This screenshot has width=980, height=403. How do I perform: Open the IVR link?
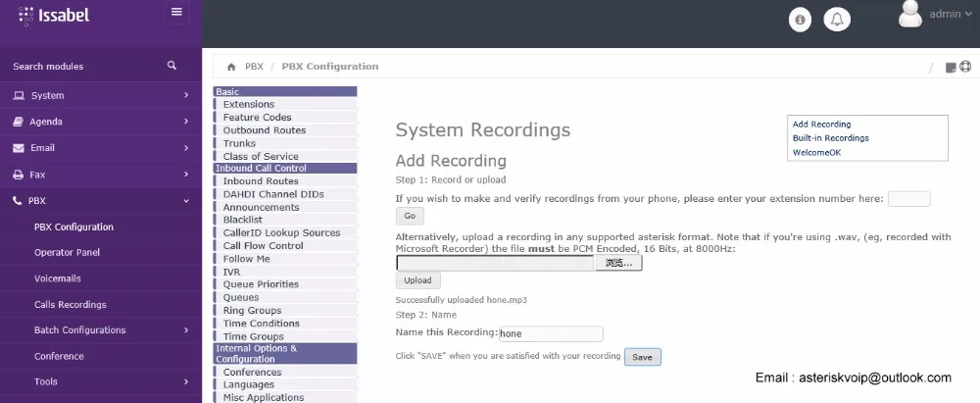(231, 273)
